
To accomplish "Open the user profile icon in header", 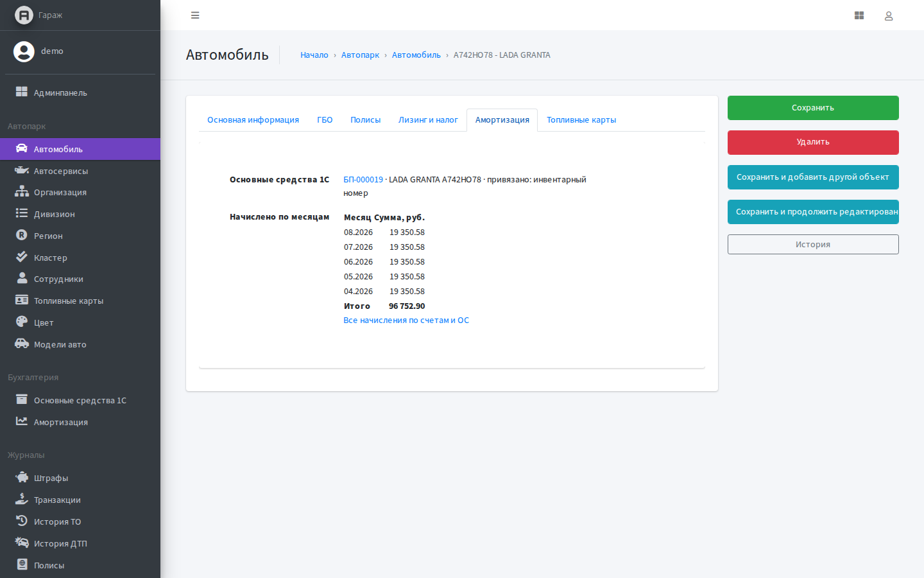I will coord(889,16).
